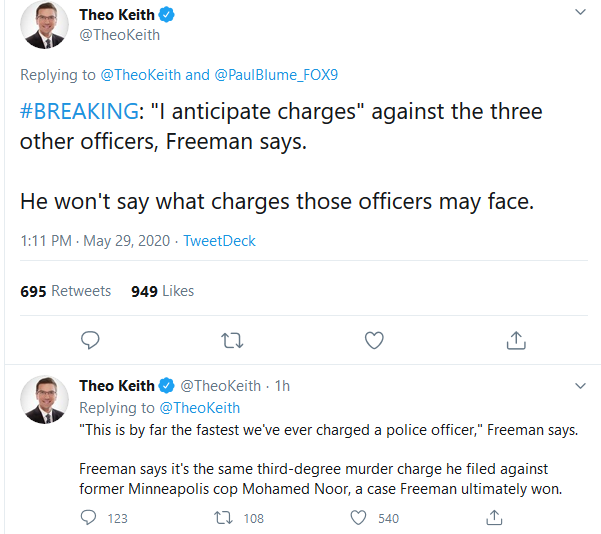Click the profile photo on the reply tweet

coord(45,399)
